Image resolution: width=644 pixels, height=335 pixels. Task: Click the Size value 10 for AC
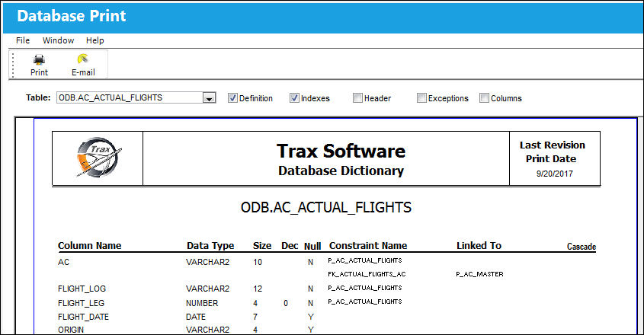click(x=258, y=262)
